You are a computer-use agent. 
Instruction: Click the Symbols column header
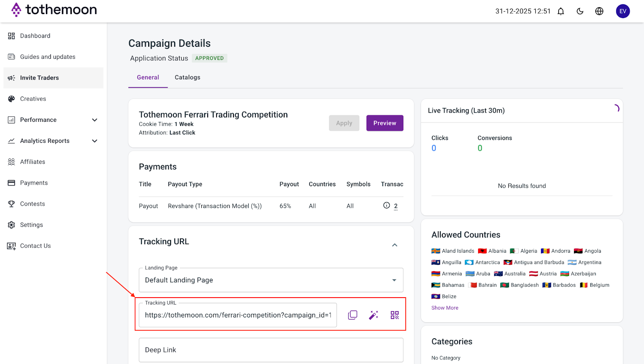[358, 184]
